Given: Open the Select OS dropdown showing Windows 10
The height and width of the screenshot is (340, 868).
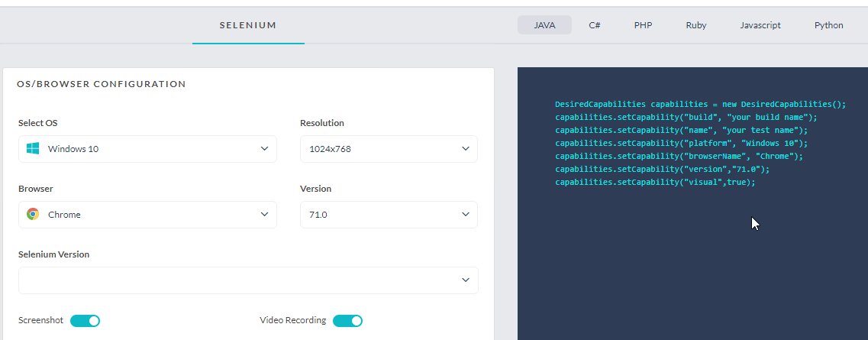Looking at the screenshot, I should coord(147,149).
